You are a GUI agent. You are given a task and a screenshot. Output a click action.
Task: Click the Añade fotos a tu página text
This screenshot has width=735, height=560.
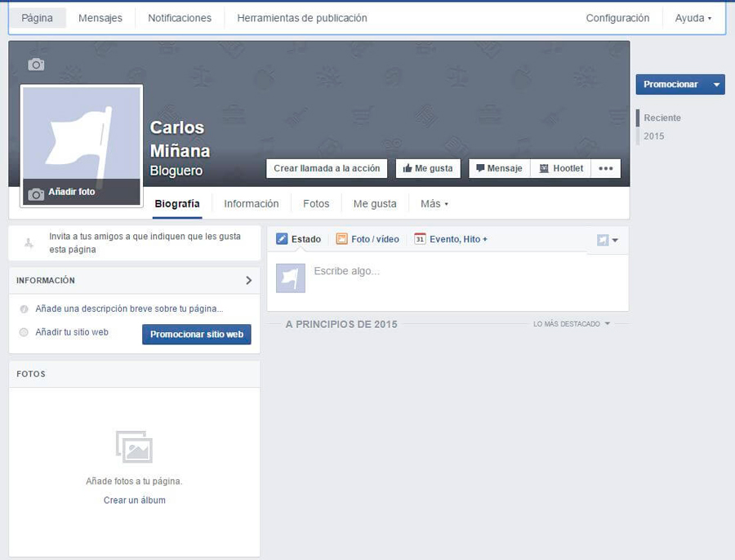coord(134,482)
